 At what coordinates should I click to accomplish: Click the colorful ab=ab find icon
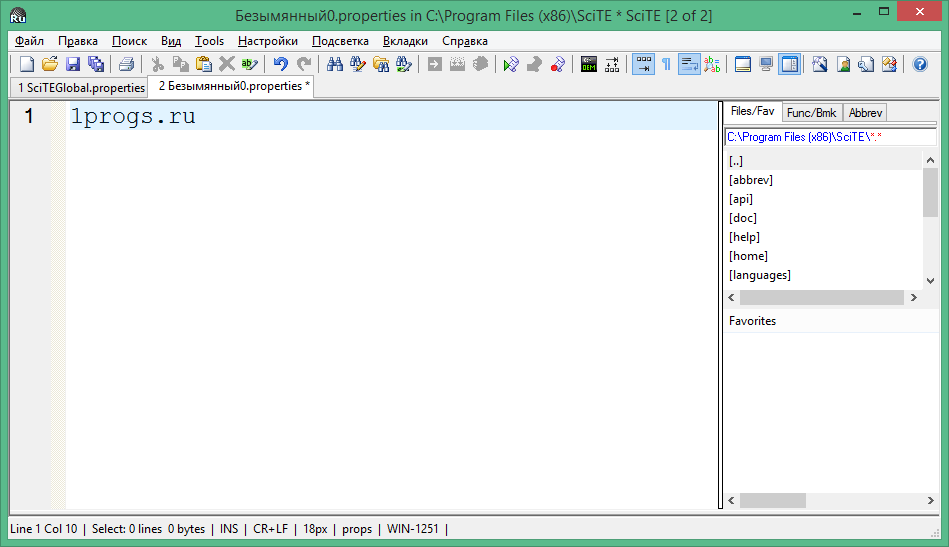pos(712,64)
